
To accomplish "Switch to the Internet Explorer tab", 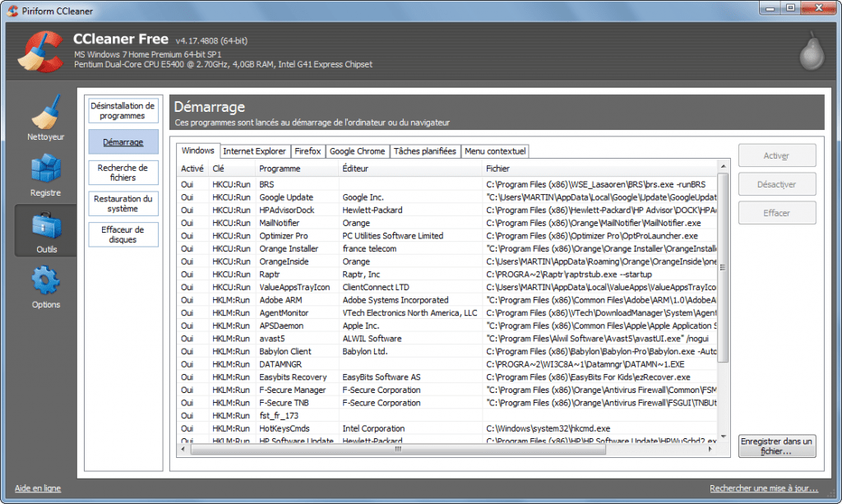I will click(255, 151).
